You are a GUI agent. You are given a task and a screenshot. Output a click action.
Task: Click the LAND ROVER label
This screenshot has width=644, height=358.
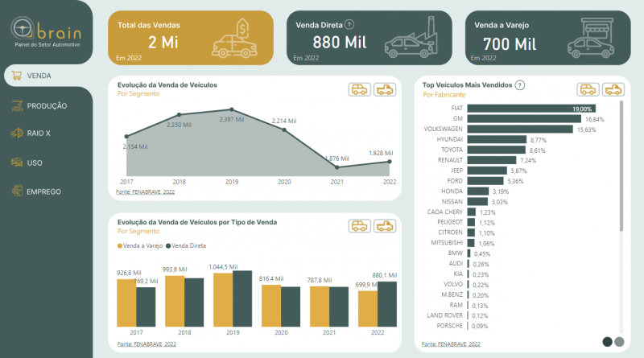(x=445, y=315)
